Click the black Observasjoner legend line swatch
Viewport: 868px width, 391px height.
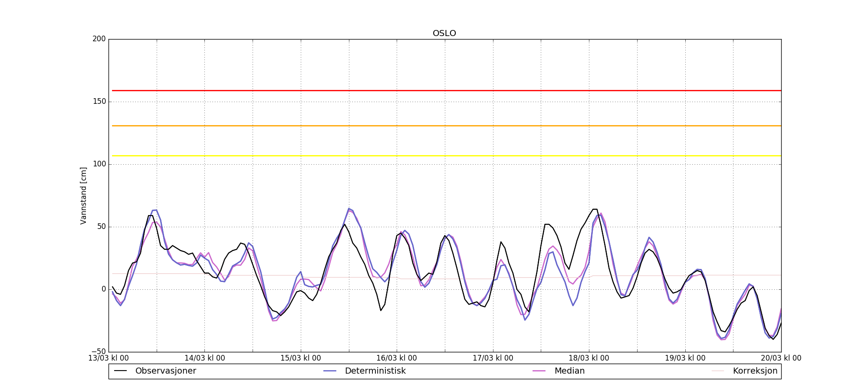click(x=121, y=371)
